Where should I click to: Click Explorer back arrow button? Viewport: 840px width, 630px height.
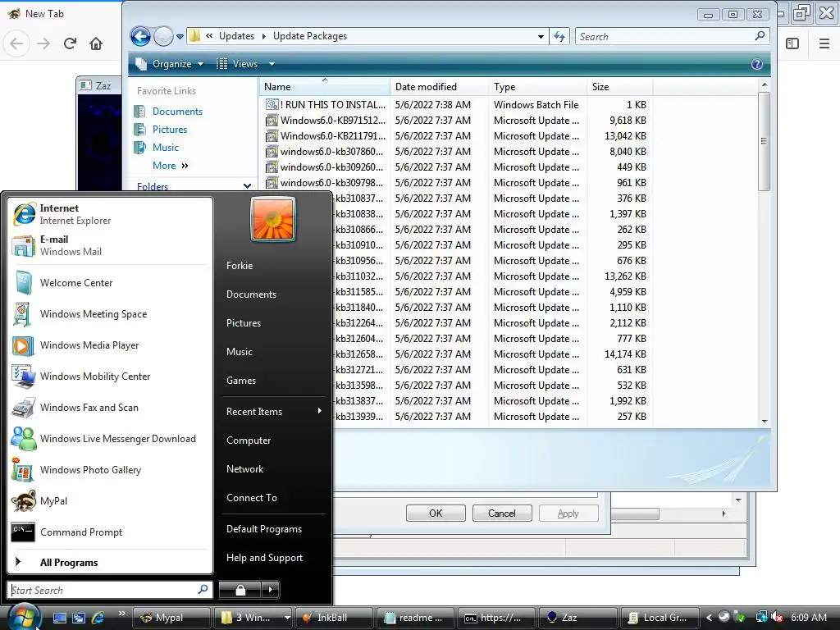140,36
